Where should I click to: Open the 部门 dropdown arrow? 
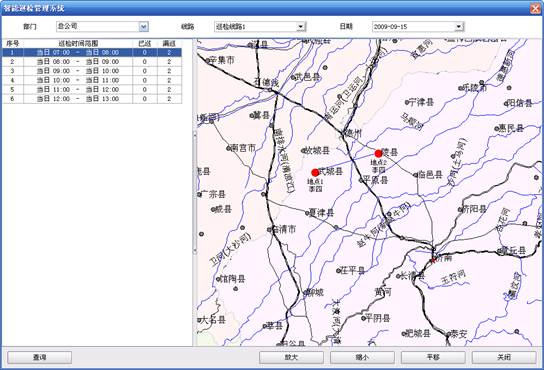[144, 26]
